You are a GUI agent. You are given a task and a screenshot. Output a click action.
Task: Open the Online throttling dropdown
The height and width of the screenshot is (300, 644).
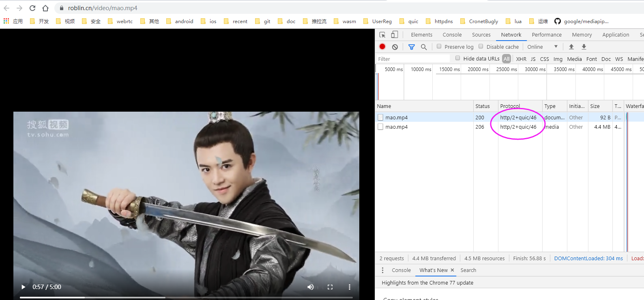[543, 47]
